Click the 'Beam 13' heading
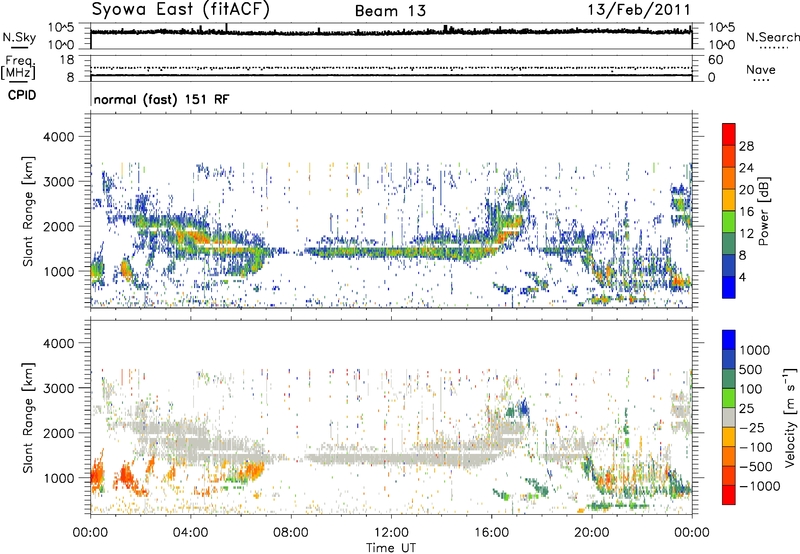Image resolution: width=800 pixels, height=554 pixels. pos(390,11)
